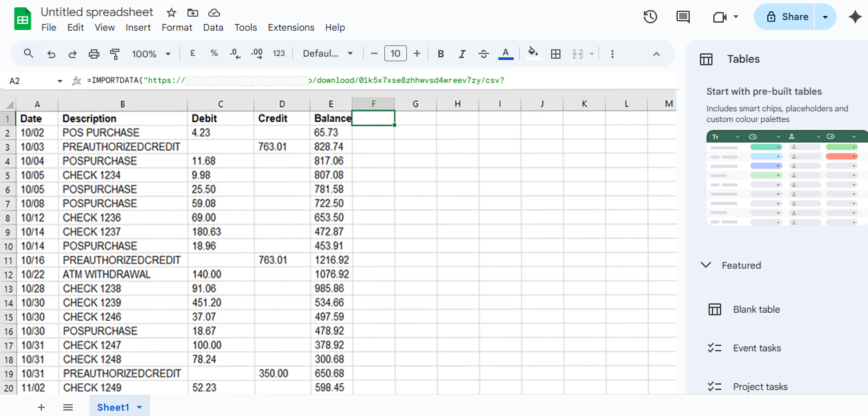Image resolution: width=868 pixels, height=416 pixels.
Task: Undo the last action
Action: 51,54
